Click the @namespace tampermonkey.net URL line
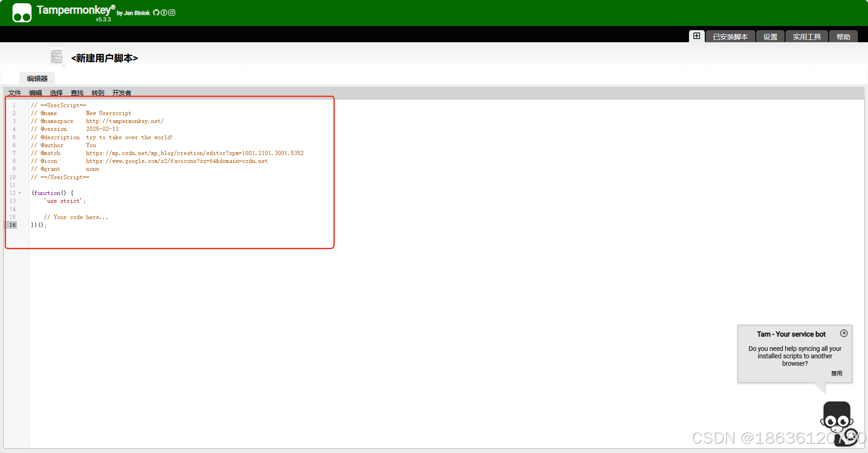Image resolution: width=868 pixels, height=453 pixels. point(97,121)
